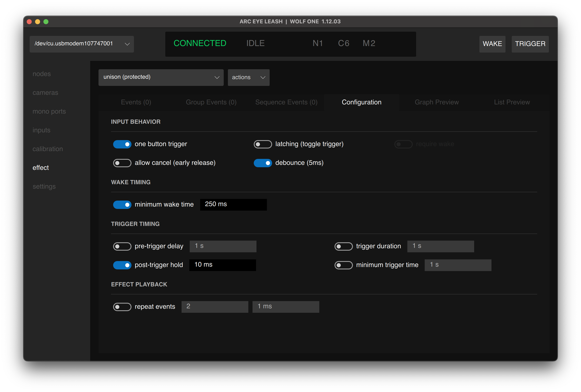Enable latching (toggle trigger)
Viewport: 581px width, 392px height.
click(x=263, y=144)
